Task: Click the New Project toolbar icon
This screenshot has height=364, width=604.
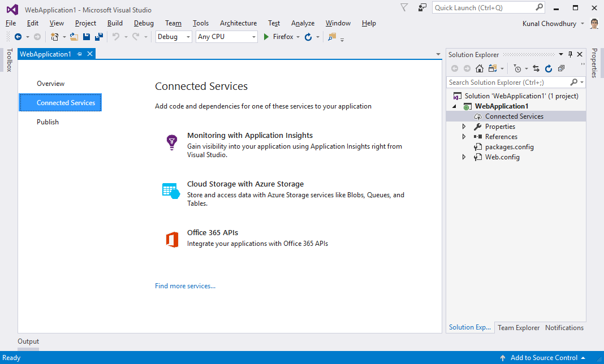Action: 55,37
